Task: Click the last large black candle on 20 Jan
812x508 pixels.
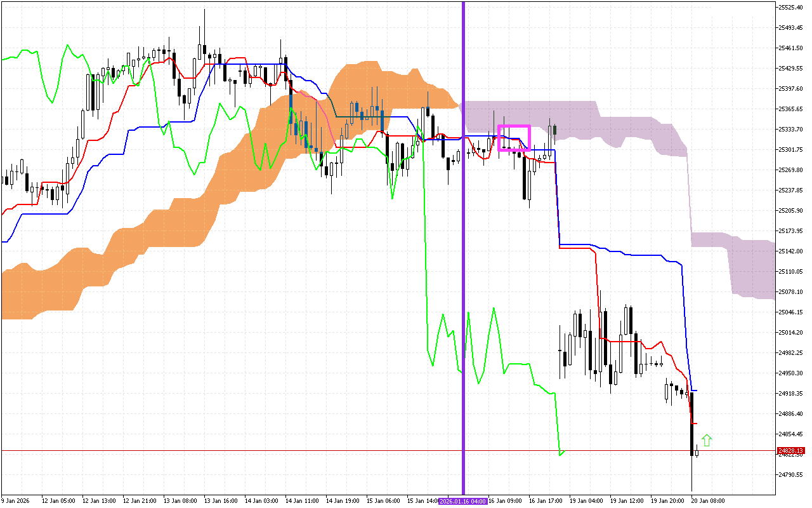Action: [x=691, y=422]
